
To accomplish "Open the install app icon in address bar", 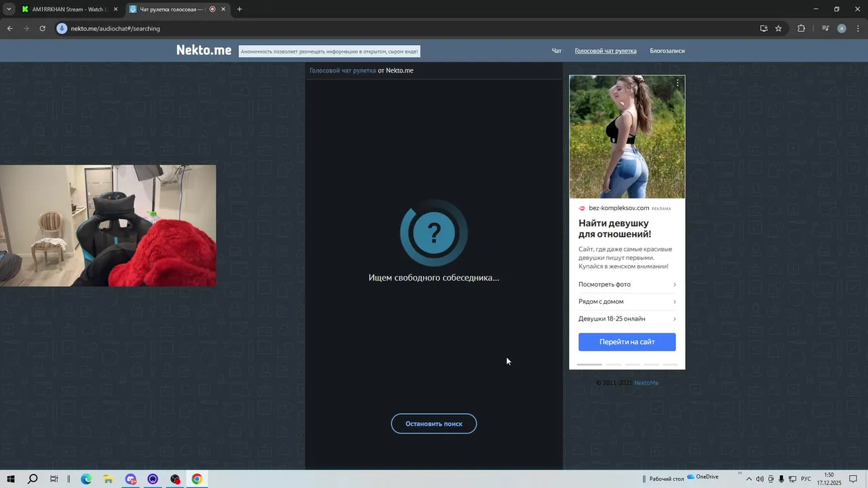I will click(764, 28).
